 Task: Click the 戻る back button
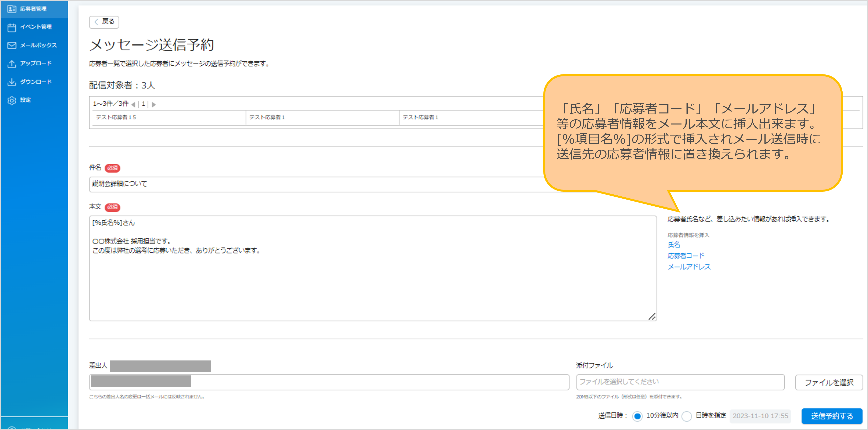[104, 22]
